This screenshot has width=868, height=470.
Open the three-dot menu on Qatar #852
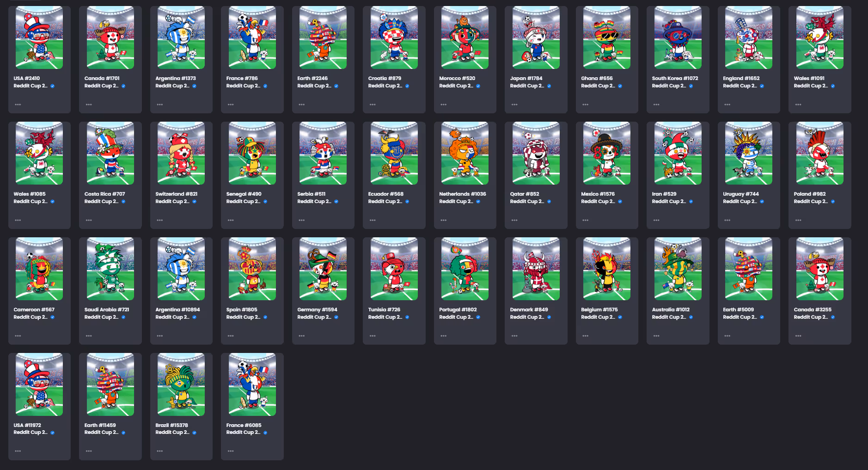pyautogui.click(x=514, y=220)
